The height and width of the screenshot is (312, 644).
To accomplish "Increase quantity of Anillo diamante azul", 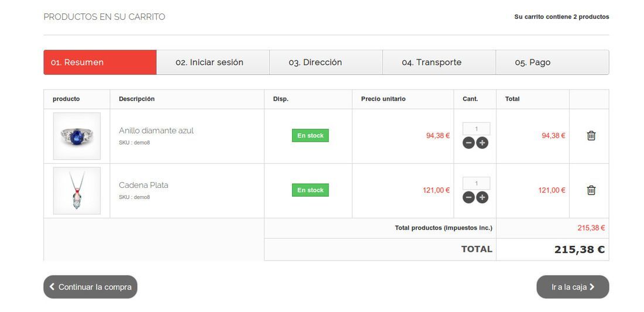I will pyautogui.click(x=482, y=143).
